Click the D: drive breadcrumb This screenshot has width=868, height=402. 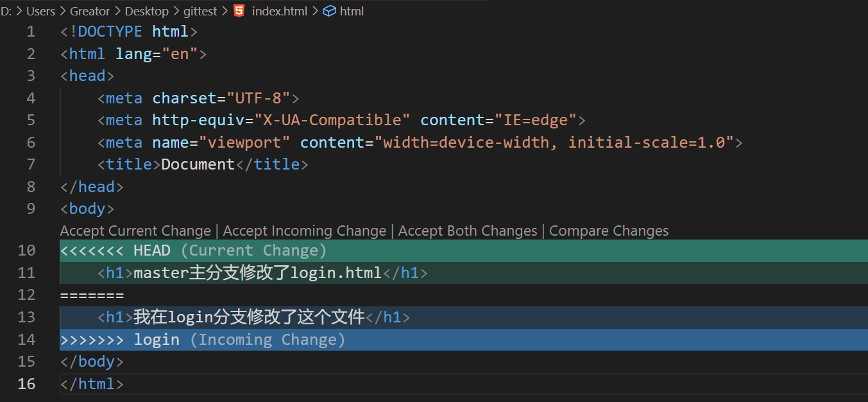tap(6, 11)
